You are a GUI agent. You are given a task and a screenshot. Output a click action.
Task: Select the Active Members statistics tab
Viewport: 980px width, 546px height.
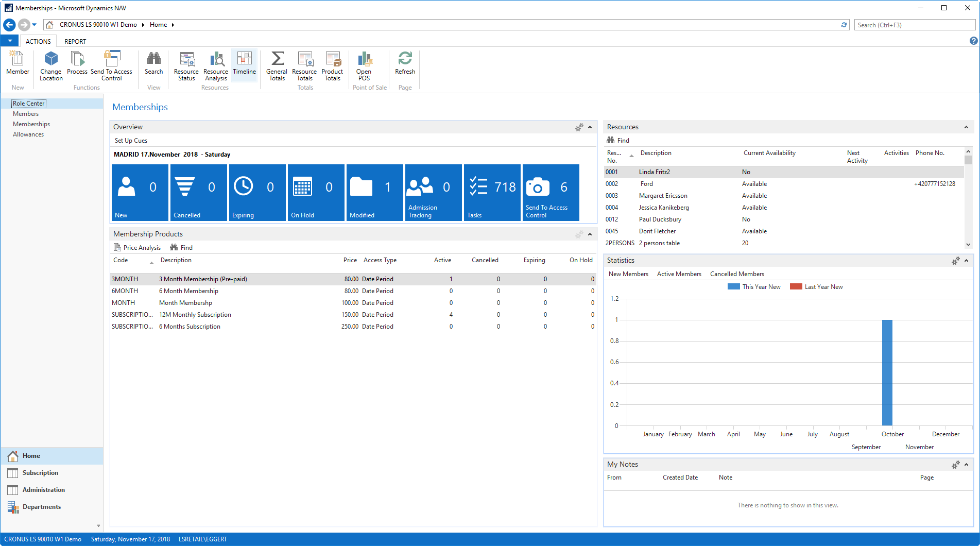[679, 274]
